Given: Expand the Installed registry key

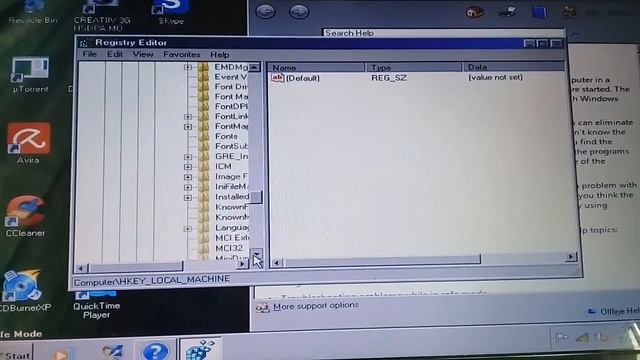Looking at the screenshot, I should click(x=188, y=198).
